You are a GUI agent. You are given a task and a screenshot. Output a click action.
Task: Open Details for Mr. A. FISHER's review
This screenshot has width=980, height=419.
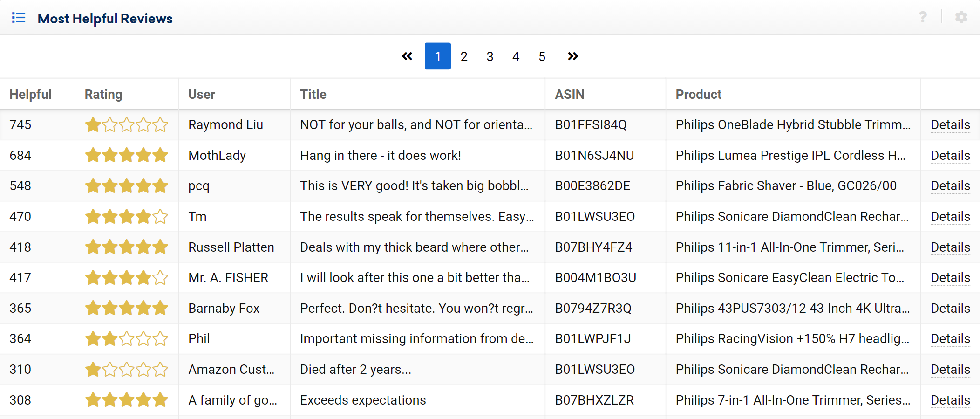point(950,278)
